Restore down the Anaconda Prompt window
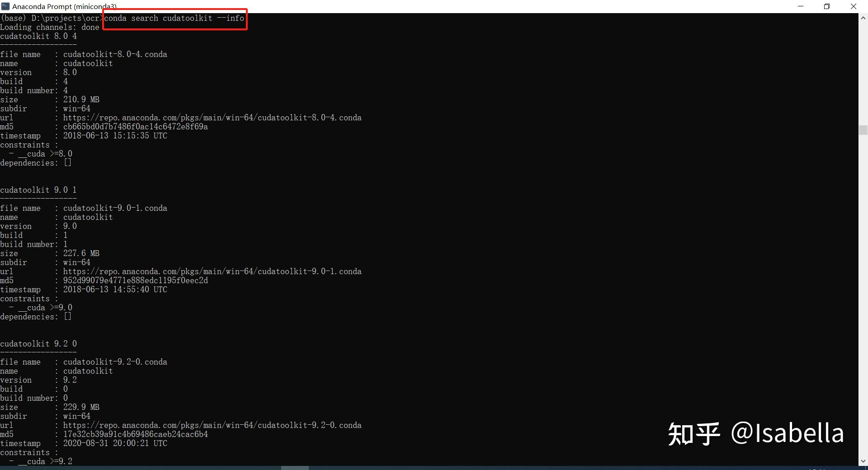Viewport: 868px width, 470px height. [827, 6]
